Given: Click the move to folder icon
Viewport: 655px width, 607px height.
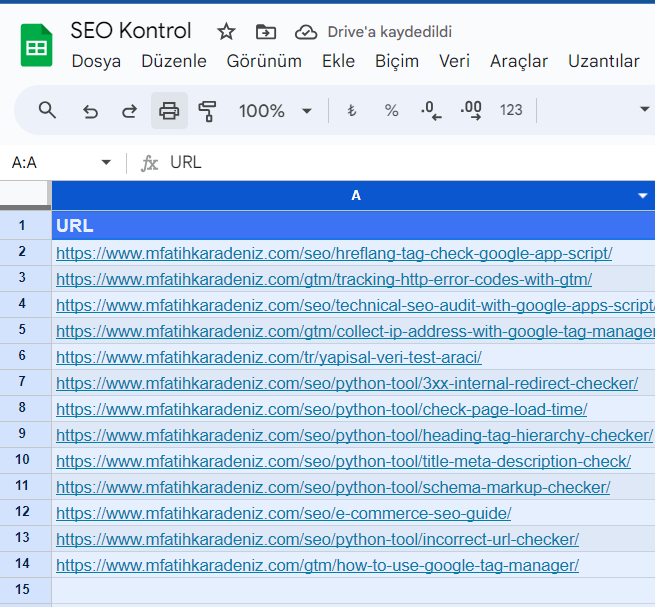Looking at the screenshot, I should tap(266, 32).
